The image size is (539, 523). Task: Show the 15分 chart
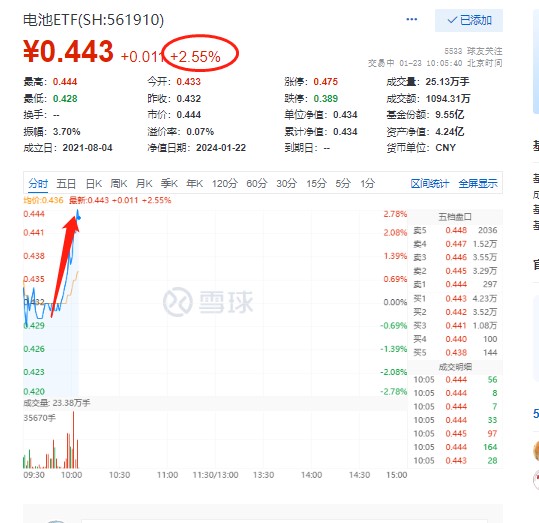click(x=316, y=184)
